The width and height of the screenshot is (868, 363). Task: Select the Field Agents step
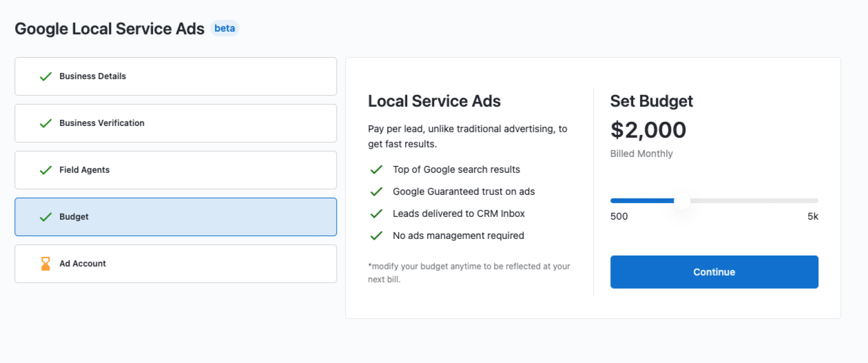pos(176,170)
